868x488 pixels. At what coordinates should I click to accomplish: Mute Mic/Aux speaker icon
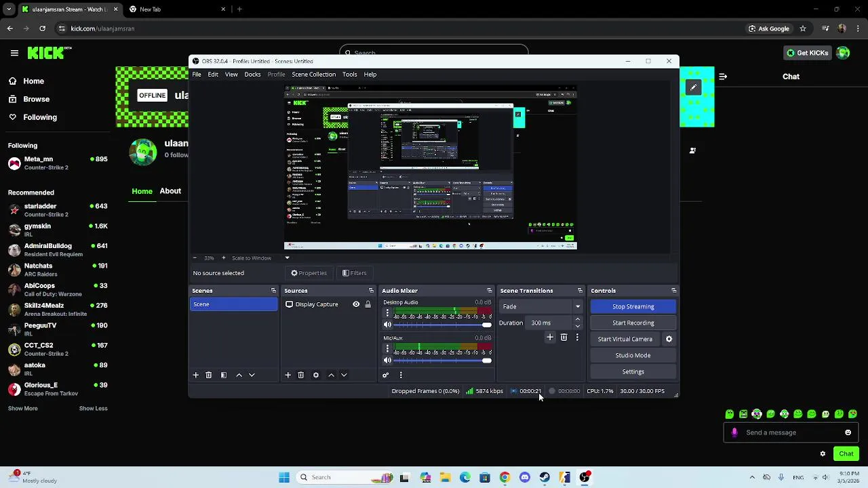[388, 361]
